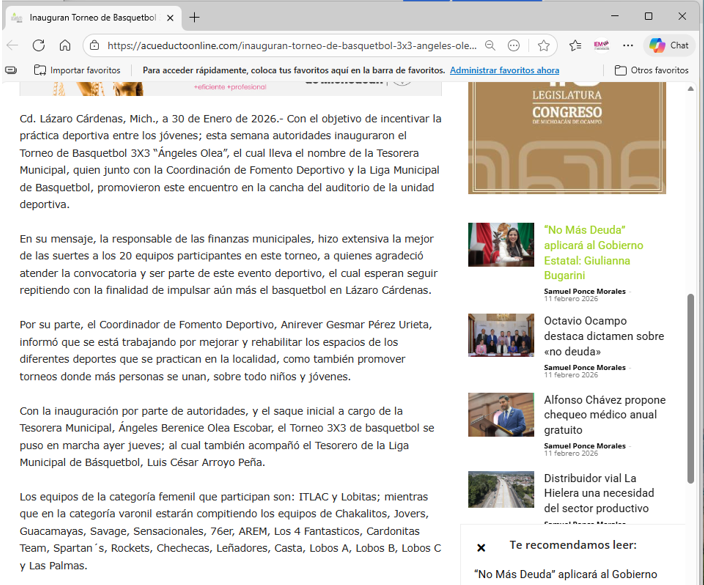
Task: Open the browser home page icon
Action: [65, 45]
